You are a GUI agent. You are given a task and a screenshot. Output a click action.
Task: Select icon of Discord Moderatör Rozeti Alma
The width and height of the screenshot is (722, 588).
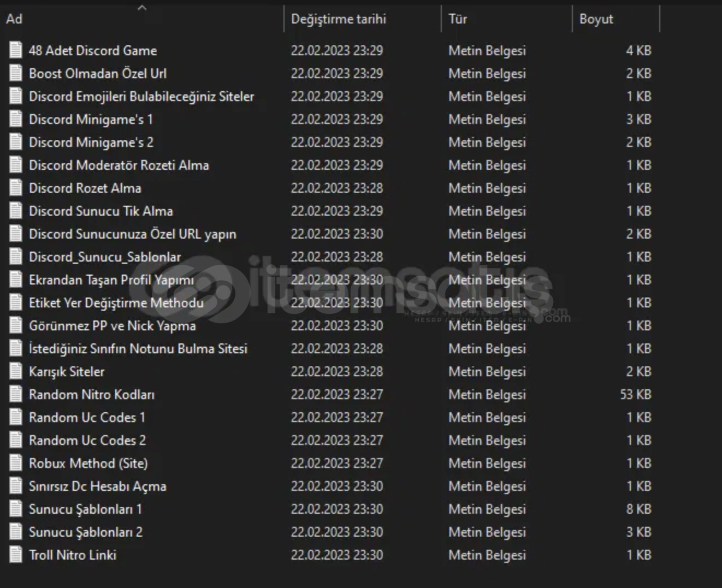pos(16,165)
